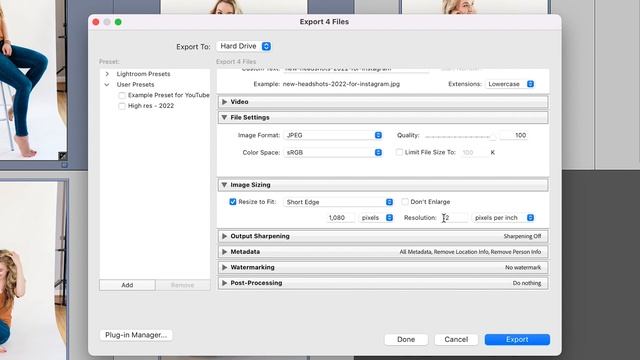
Task: Click the User Presets label
Action: pyautogui.click(x=136, y=84)
